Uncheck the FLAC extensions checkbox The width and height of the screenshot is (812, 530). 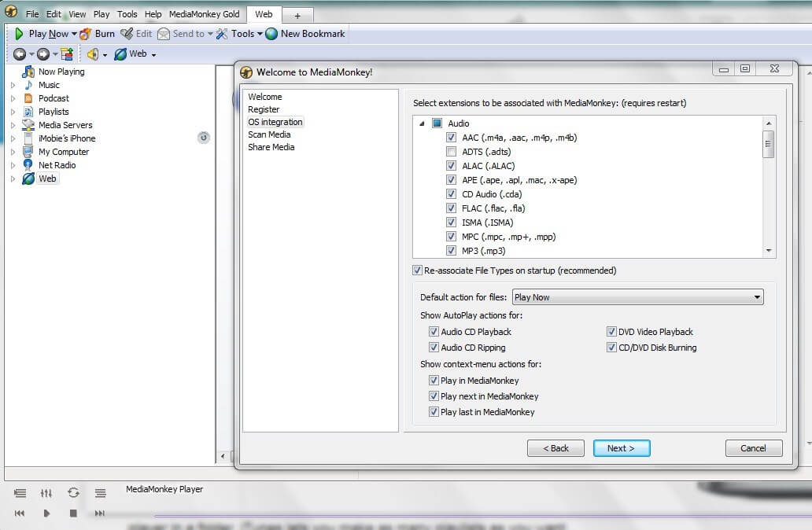(x=451, y=208)
